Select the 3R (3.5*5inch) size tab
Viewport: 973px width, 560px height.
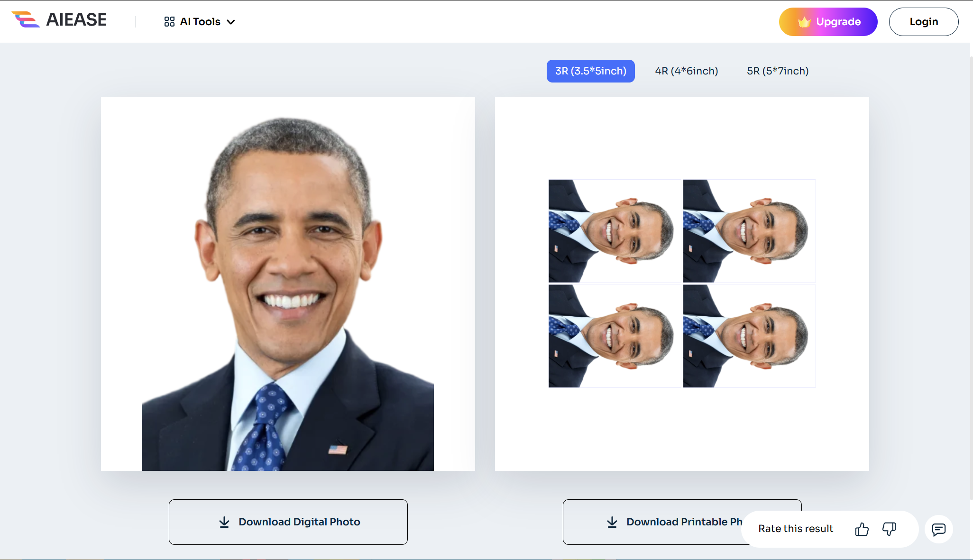590,71
